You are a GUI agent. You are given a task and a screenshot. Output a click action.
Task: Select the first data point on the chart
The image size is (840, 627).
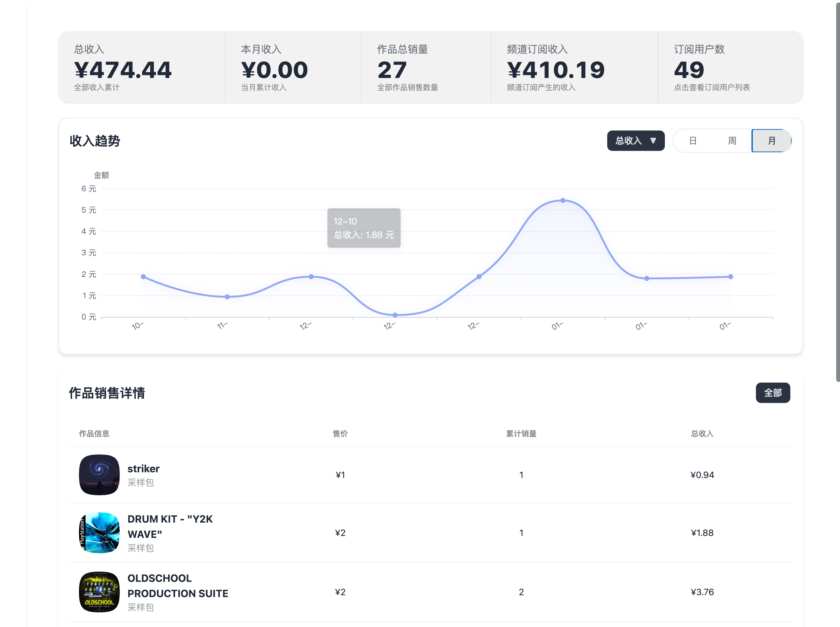coord(143,276)
